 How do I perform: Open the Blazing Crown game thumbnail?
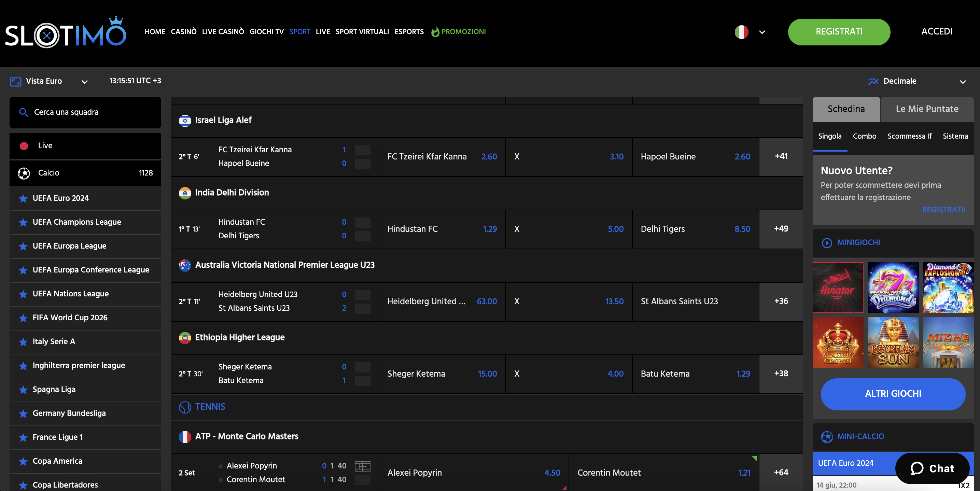coord(838,343)
